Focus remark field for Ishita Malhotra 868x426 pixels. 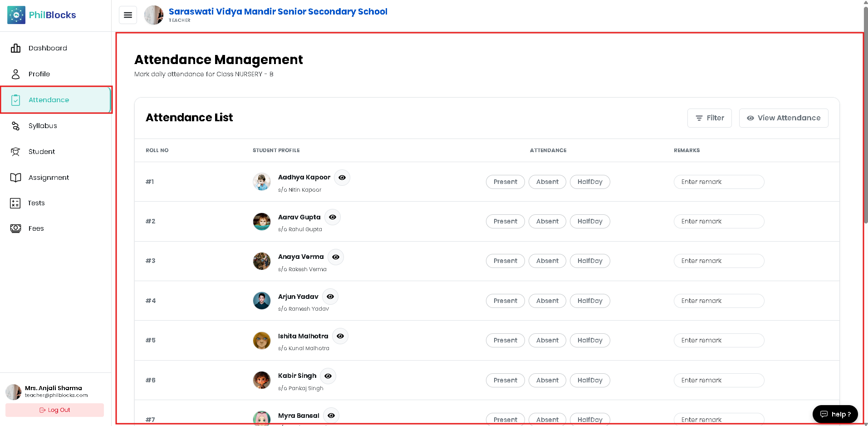(x=719, y=340)
